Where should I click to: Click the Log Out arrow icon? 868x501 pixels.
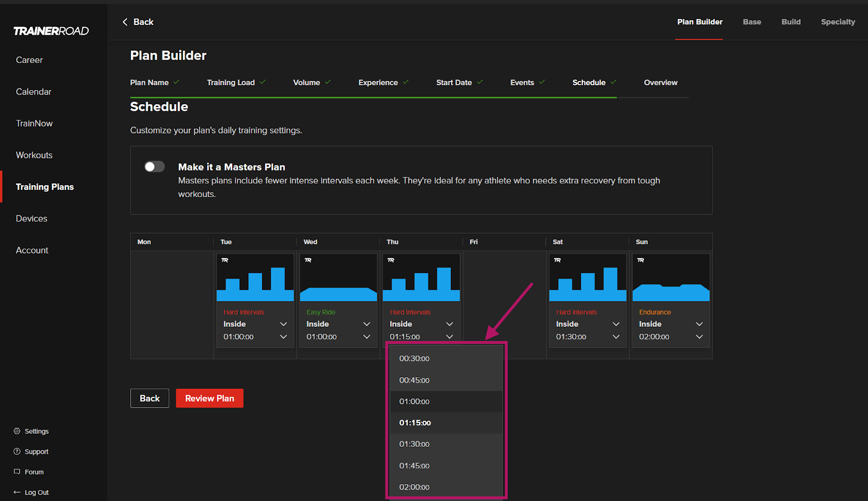pos(17,492)
